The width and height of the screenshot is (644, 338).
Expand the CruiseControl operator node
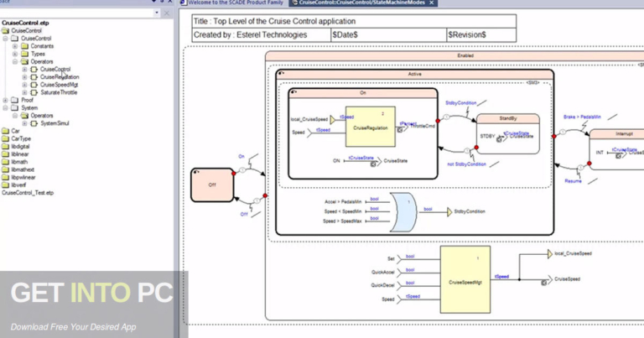pyautogui.click(x=24, y=70)
